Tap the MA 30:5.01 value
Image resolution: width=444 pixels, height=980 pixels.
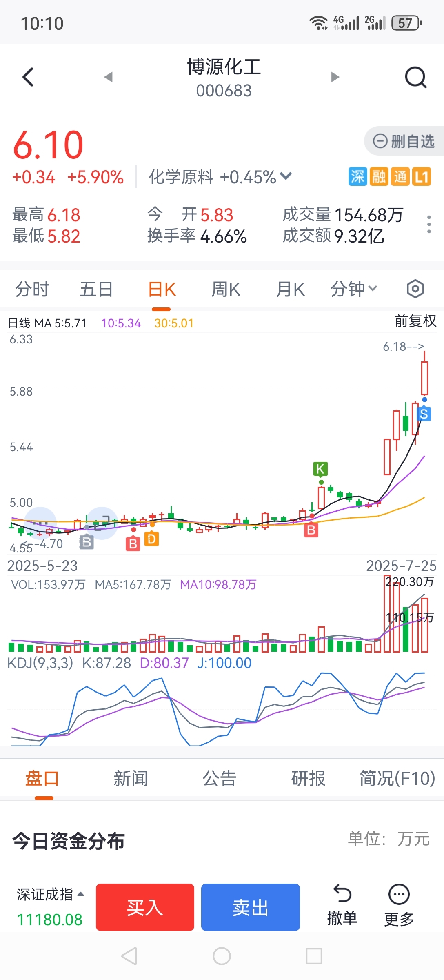tap(174, 323)
